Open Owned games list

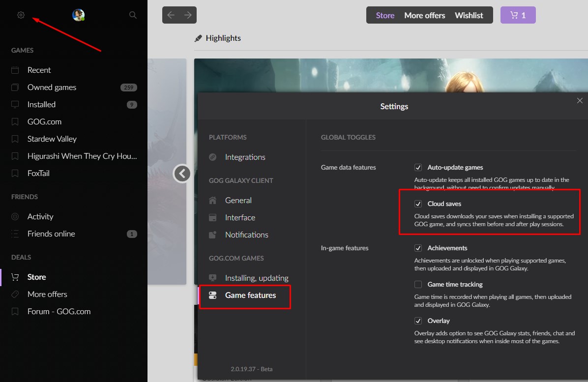pos(52,88)
